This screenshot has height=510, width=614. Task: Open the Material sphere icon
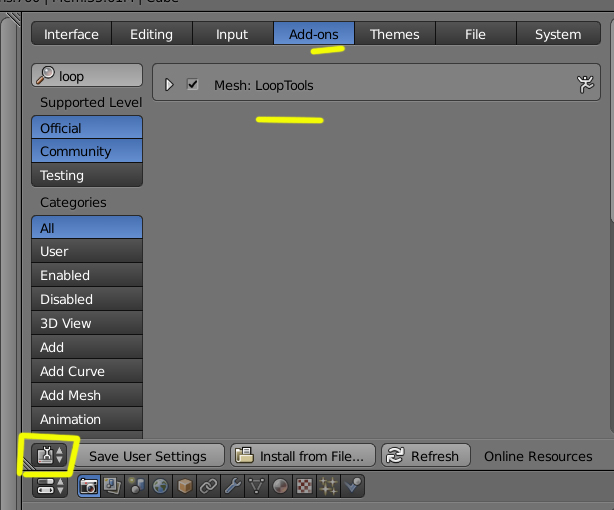click(x=280, y=486)
